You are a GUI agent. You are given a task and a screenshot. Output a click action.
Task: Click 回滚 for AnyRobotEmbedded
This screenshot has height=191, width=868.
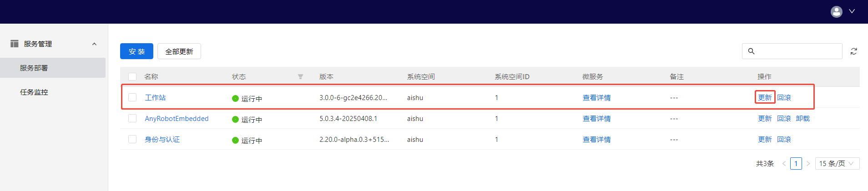click(784, 118)
